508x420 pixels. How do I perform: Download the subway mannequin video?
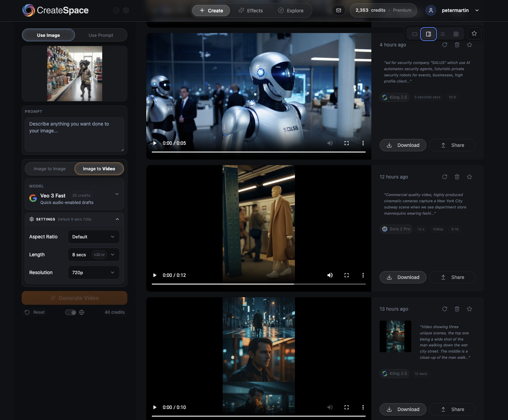[x=403, y=277]
